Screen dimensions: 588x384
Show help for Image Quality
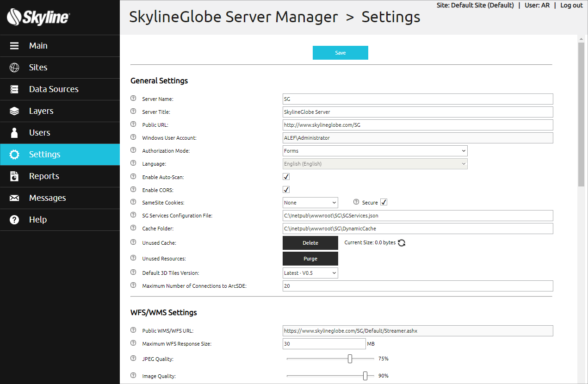[x=133, y=375]
